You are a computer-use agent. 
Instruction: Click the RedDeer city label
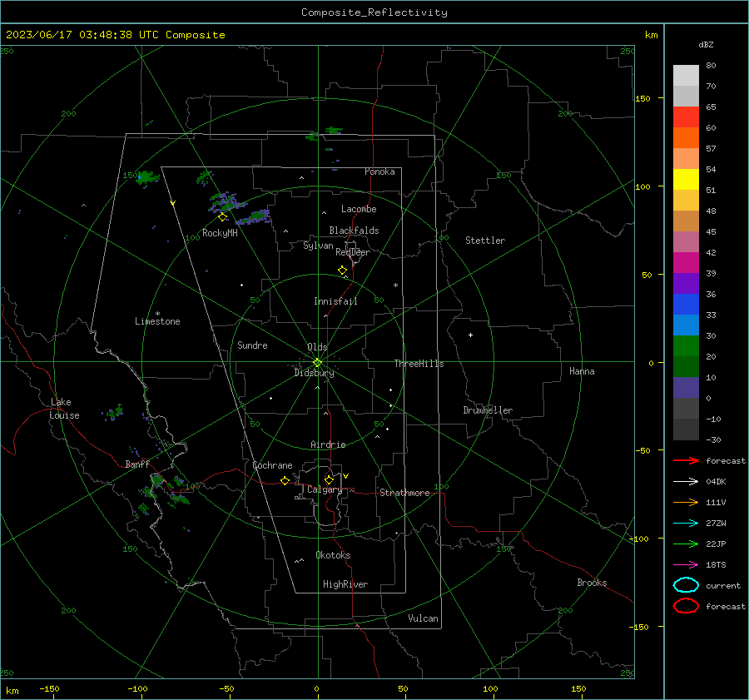click(353, 252)
